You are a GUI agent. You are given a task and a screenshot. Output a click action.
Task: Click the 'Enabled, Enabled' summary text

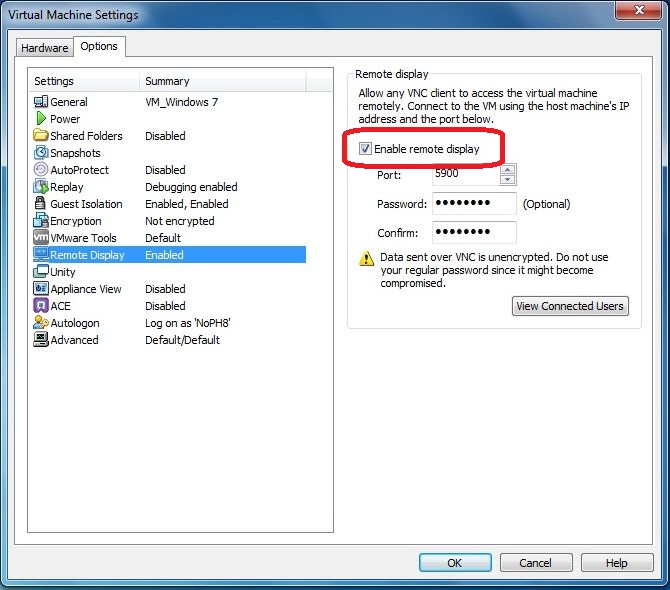187,204
